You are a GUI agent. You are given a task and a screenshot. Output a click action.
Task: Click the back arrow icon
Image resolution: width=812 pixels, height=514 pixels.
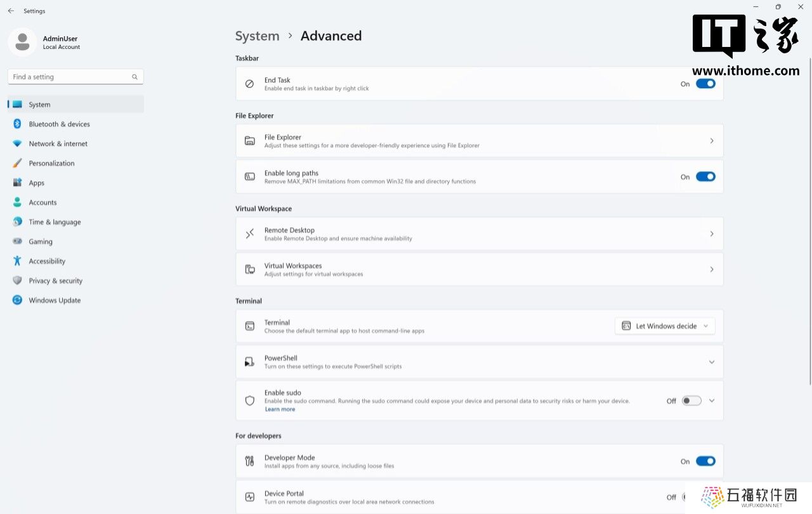pos(11,11)
